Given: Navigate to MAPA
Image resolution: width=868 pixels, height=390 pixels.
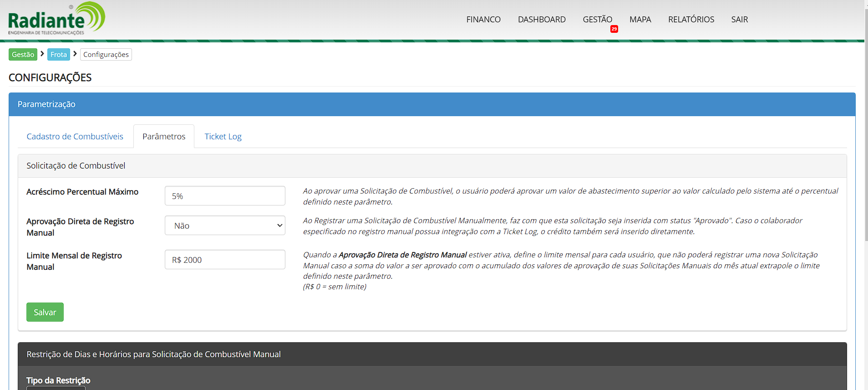Looking at the screenshot, I should (640, 20).
